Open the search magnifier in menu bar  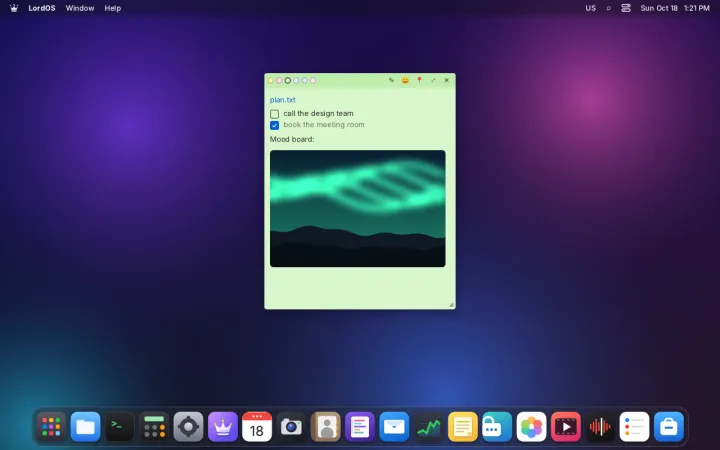point(608,8)
